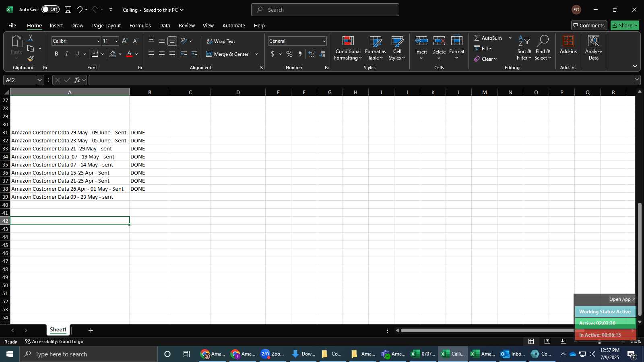Click the Cut scissors icon
The image size is (644, 362).
pos(31,38)
